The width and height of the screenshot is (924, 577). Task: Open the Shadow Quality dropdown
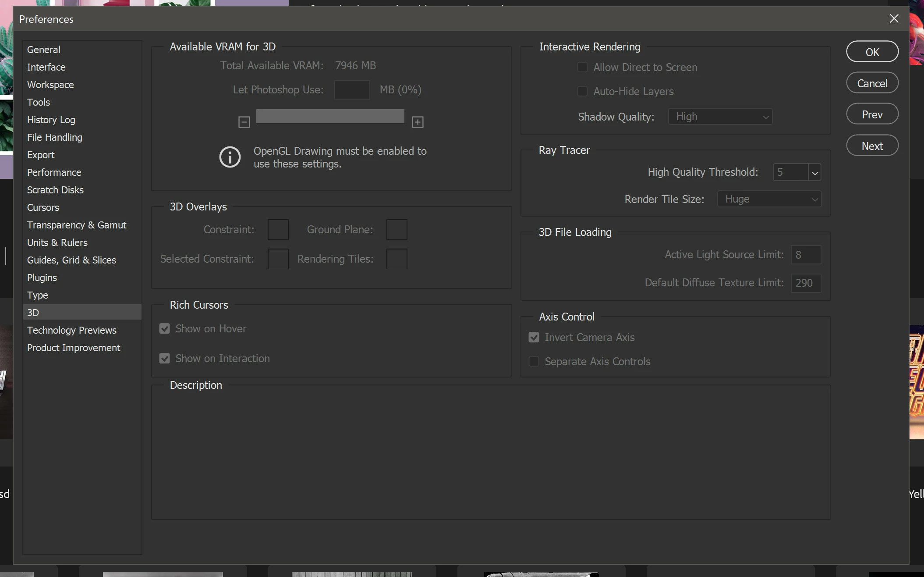720,117
